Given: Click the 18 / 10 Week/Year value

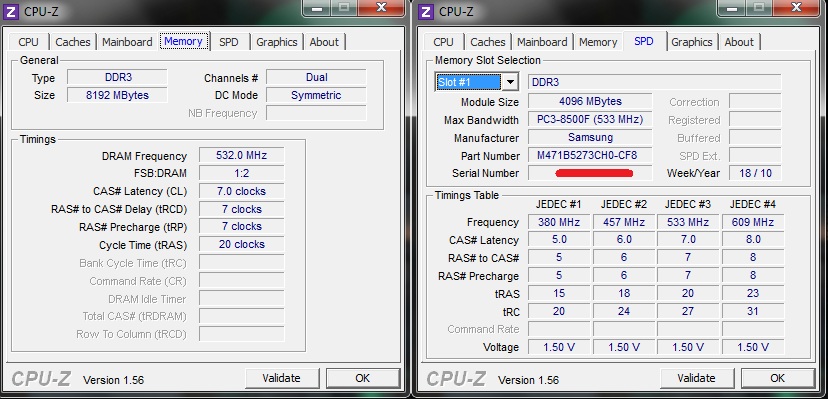Looking at the screenshot, I should 755,173.
